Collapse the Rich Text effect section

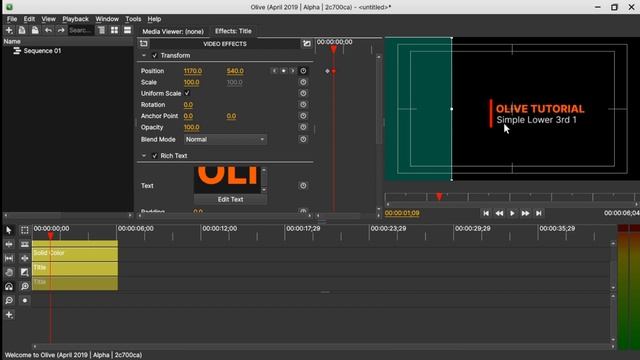pos(144,156)
